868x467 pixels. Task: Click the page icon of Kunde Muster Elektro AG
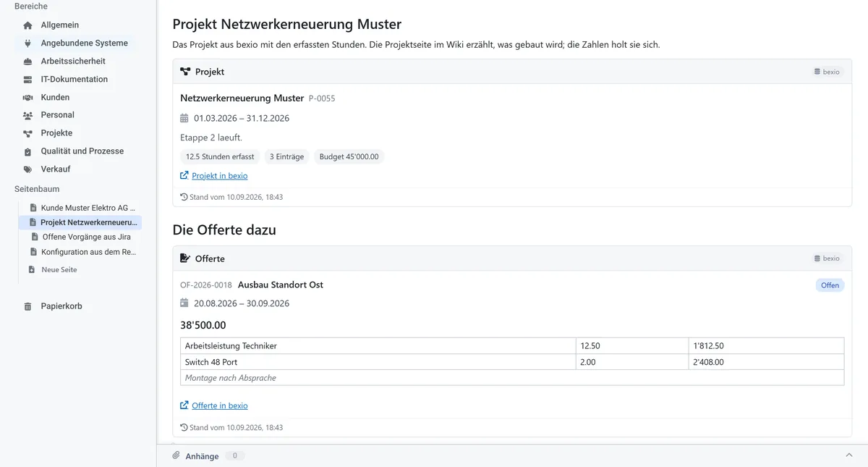pos(33,208)
